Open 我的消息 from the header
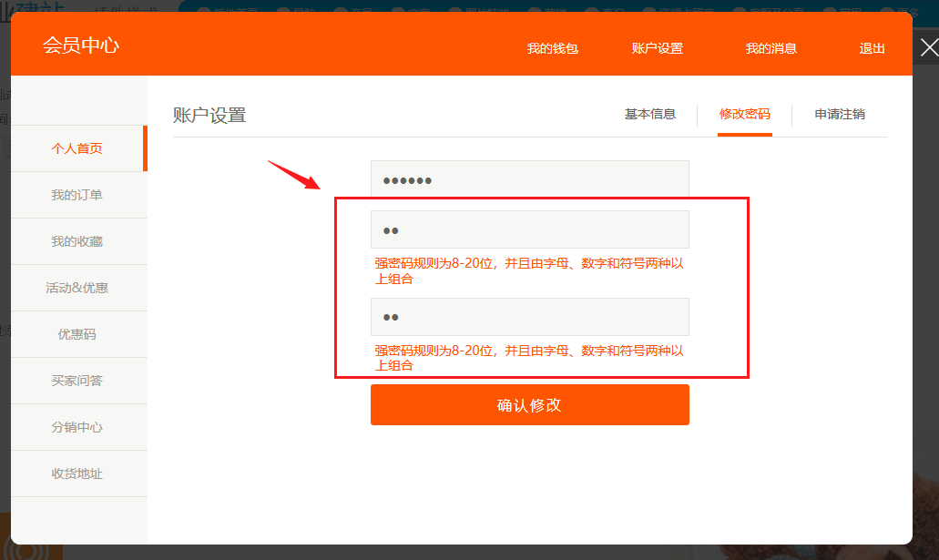Viewport: 939px width, 560px height. click(771, 48)
